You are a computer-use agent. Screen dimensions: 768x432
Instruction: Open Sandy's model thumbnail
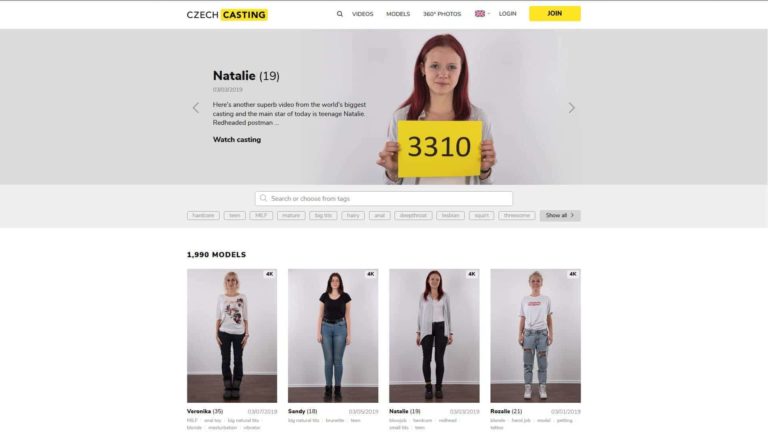coord(333,336)
